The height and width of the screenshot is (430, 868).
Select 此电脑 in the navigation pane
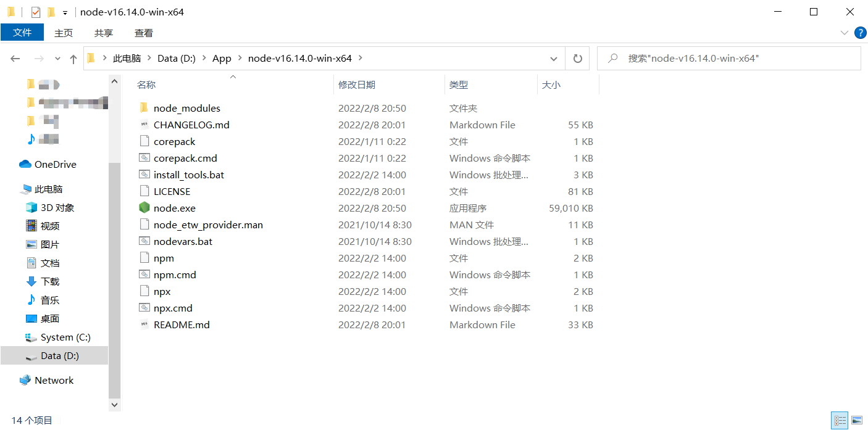[49, 189]
